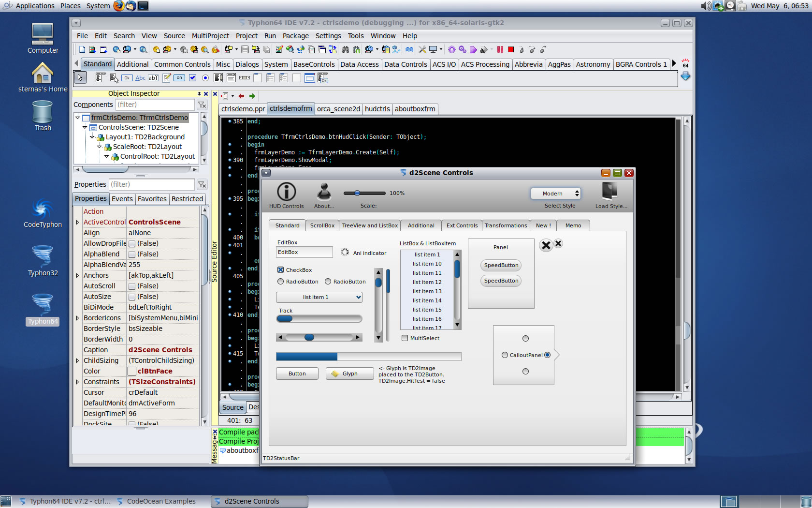Viewport: 812px width, 508px height.
Task: Pick the TMainMenu component icon
Action: (x=101, y=77)
